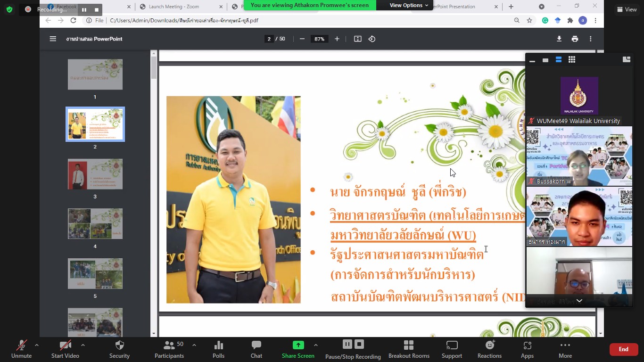Expand View Options dropdown

tap(409, 5)
